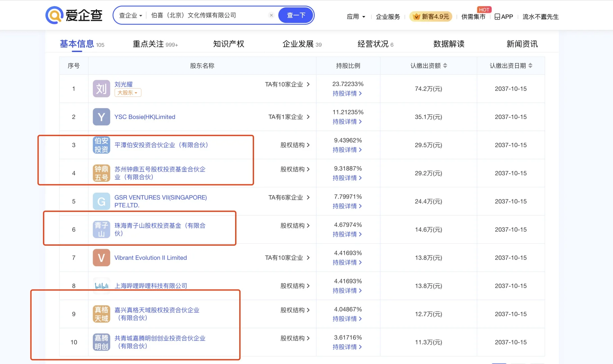Expand TA有10家企业 for Vibrant Evolution
Screen dimensions: 613x364
tap(287, 258)
